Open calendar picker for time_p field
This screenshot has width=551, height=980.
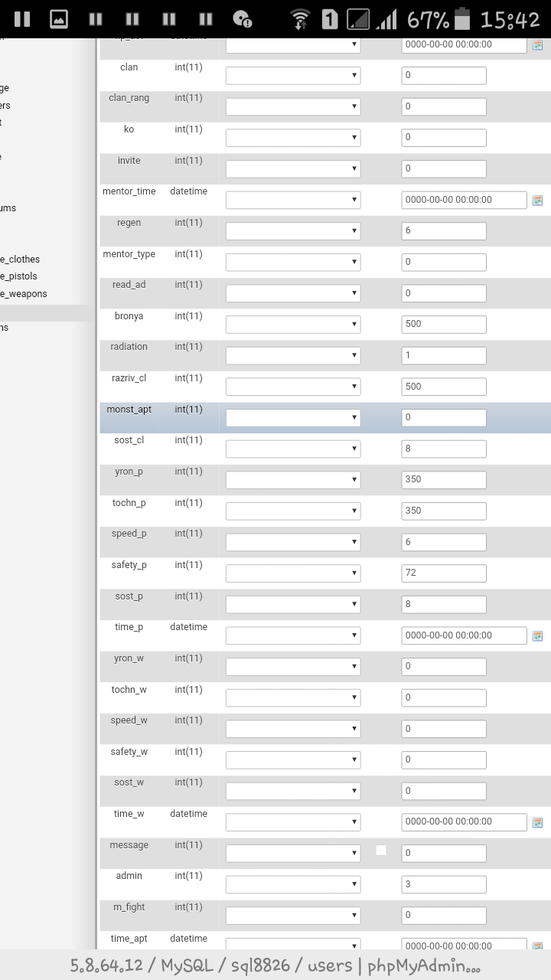pos(537,636)
